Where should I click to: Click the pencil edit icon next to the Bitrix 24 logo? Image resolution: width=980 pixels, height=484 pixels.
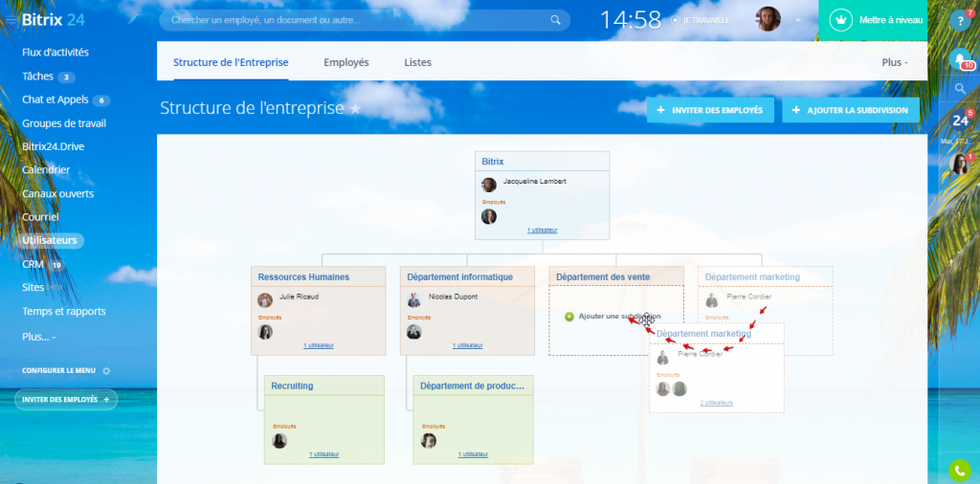coord(132,19)
